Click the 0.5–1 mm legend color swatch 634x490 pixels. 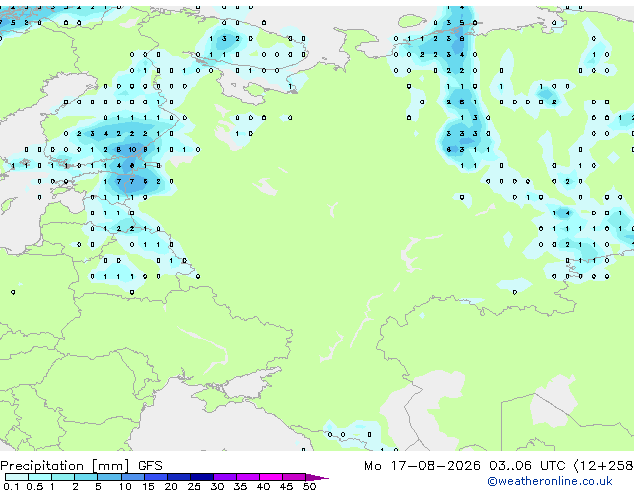(x=40, y=477)
